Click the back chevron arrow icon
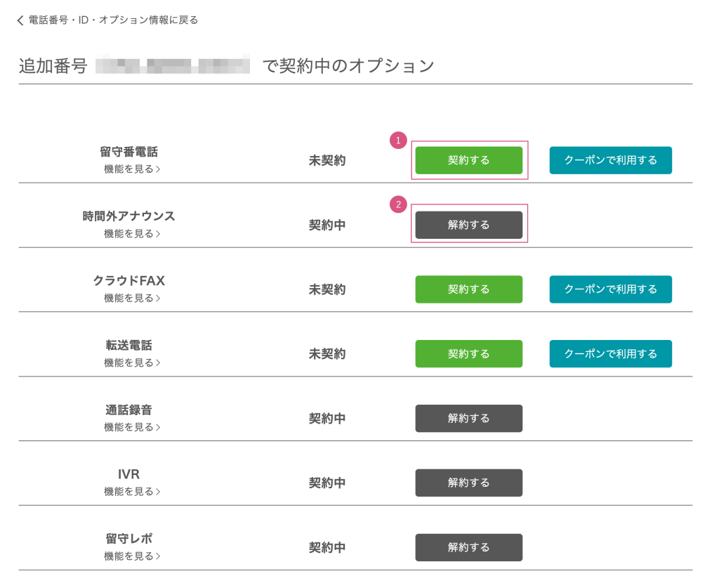Image resolution: width=719 pixels, height=588 pixels. tap(20, 20)
